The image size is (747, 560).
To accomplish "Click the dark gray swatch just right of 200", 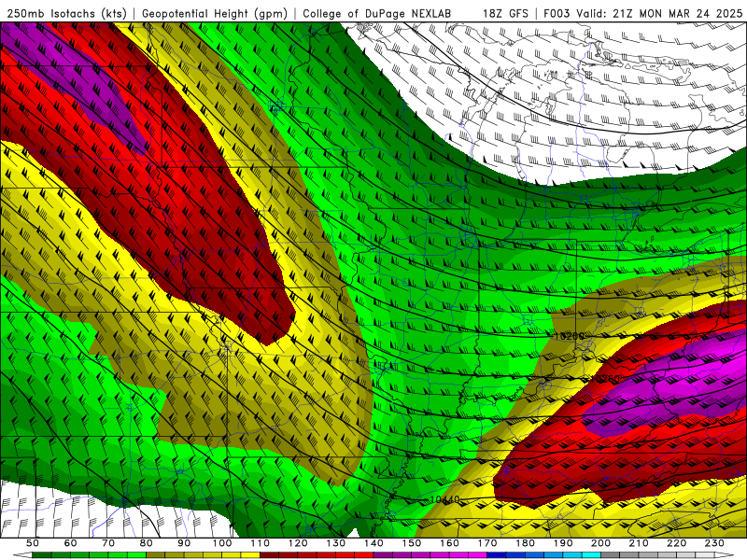I will click(x=611, y=555).
